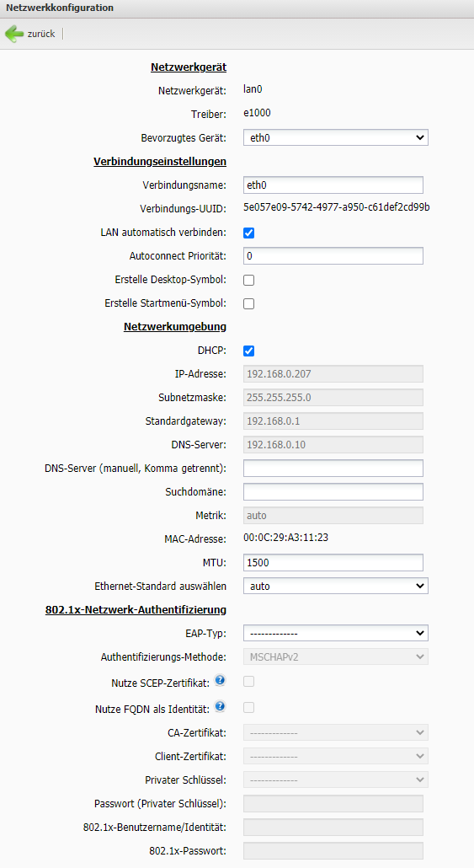This screenshot has height=868, width=474.
Task: Open help icon beside Nutze SCEP-Zertifikat
Action: [x=220, y=680]
